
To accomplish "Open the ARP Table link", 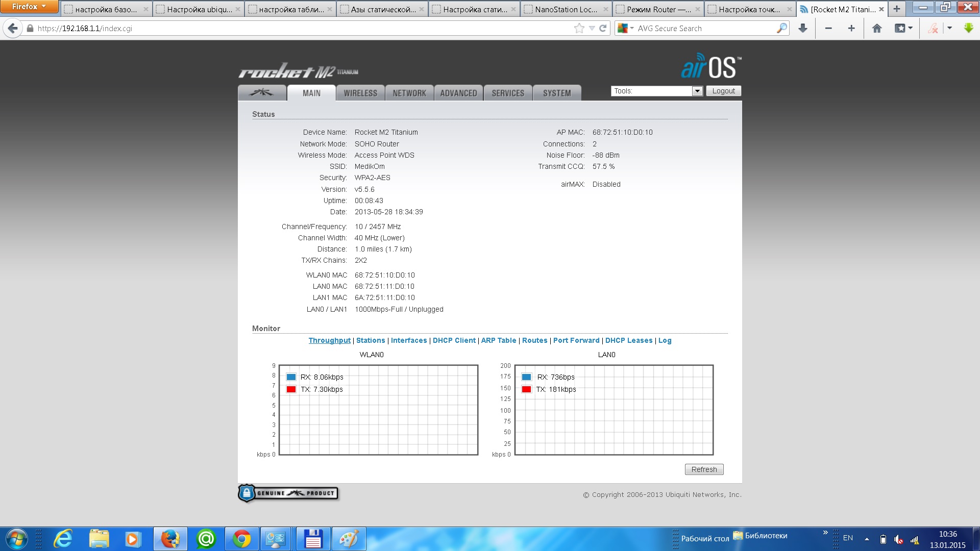I will tap(499, 340).
